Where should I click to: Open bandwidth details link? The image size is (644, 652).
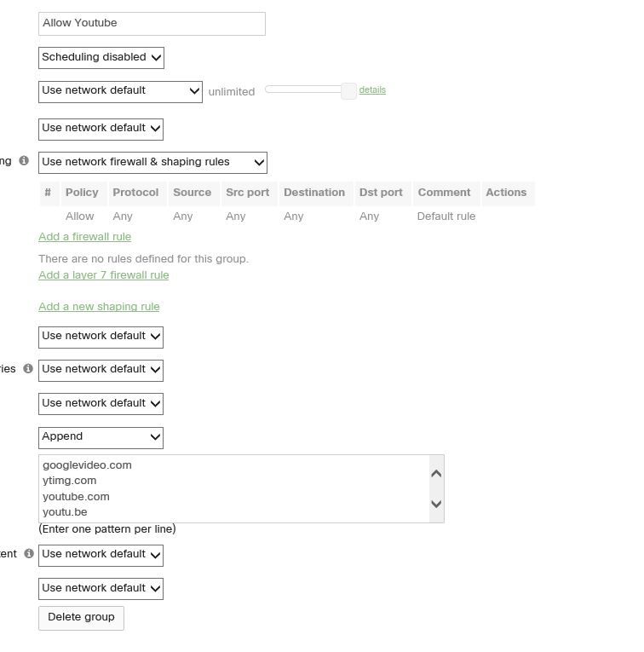(x=372, y=89)
